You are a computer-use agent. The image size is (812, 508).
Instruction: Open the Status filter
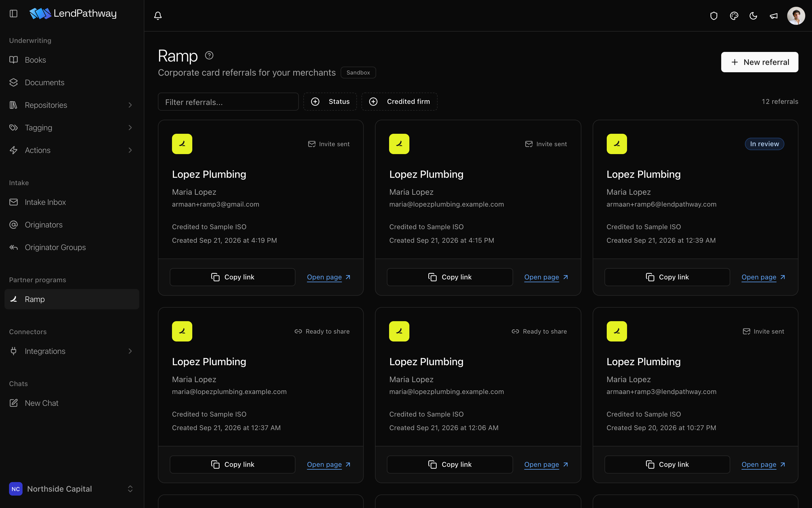(330, 102)
